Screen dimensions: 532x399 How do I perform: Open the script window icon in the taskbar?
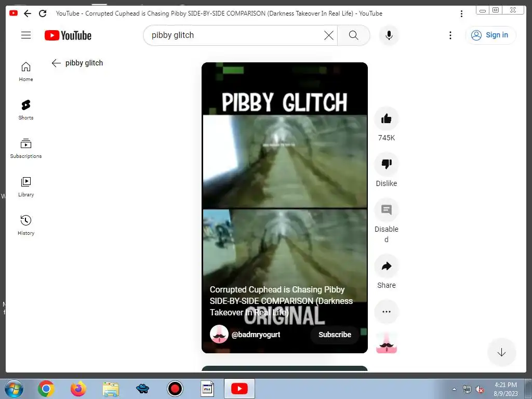pos(207,389)
